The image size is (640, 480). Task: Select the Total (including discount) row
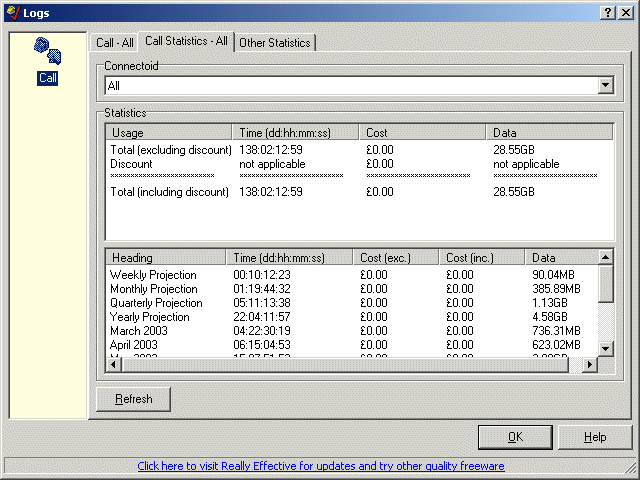coord(359,191)
